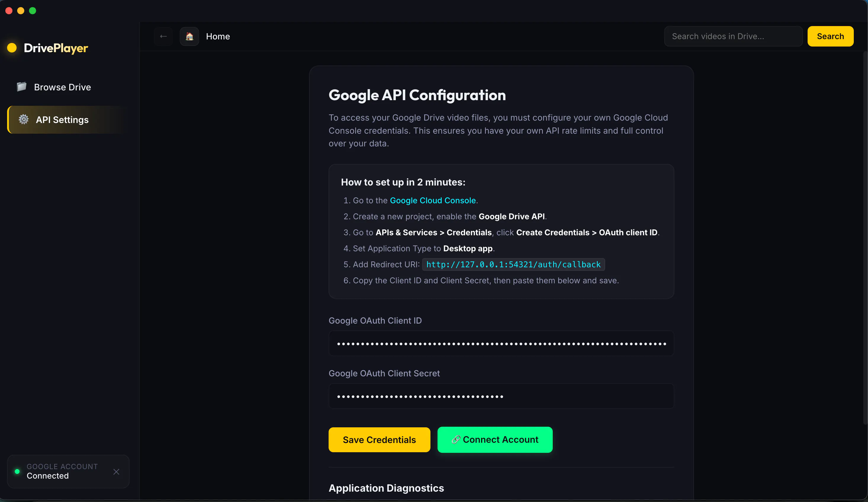Click the Home house icon
The image size is (868, 502).
tap(189, 36)
